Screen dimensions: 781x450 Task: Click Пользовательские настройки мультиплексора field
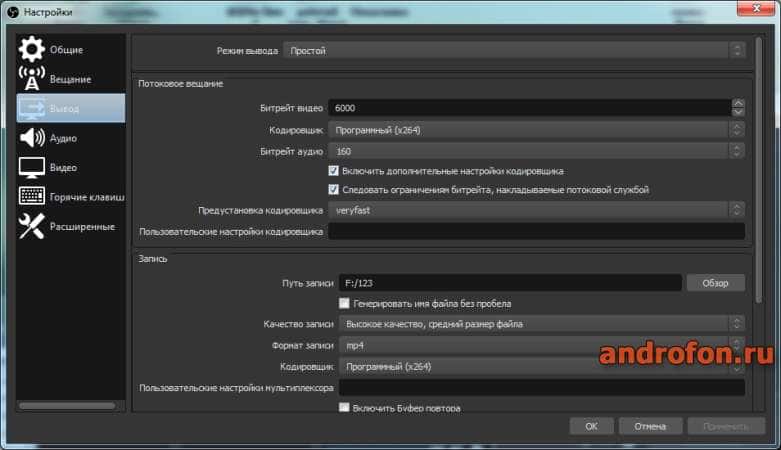pos(542,387)
